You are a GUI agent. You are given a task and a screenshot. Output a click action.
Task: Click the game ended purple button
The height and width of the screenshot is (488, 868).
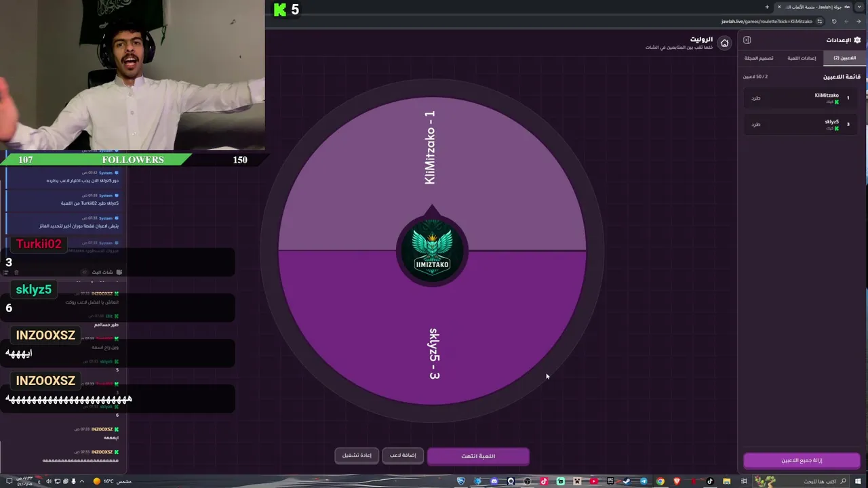(478, 456)
